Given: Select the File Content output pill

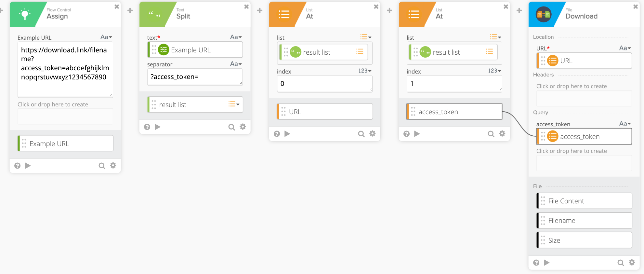Looking at the screenshot, I should pyautogui.click(x=584, y=201).
